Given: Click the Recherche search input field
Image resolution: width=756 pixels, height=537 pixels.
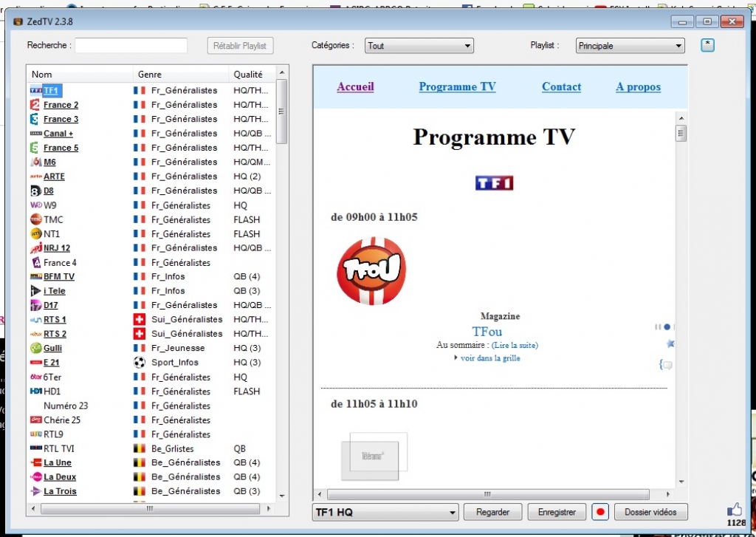Looking at the screenshot, I should point(131,45).
